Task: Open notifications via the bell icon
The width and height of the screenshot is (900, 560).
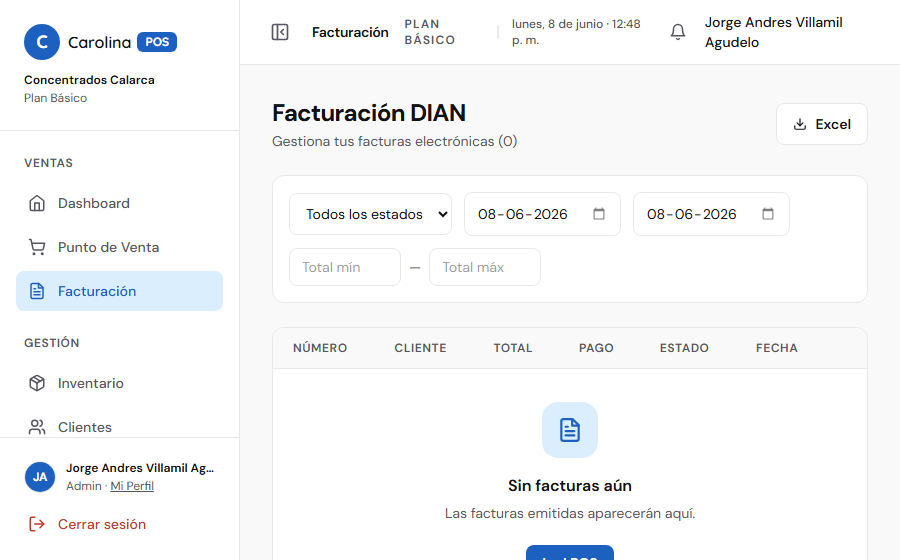Action: pyautogui.click(x=678, y=32)
